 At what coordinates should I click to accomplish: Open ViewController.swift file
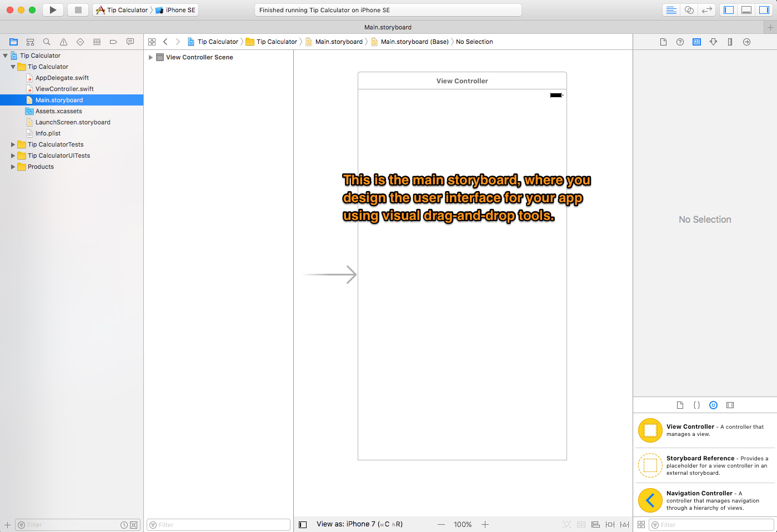pyautogui.click(x=64, y=89)
